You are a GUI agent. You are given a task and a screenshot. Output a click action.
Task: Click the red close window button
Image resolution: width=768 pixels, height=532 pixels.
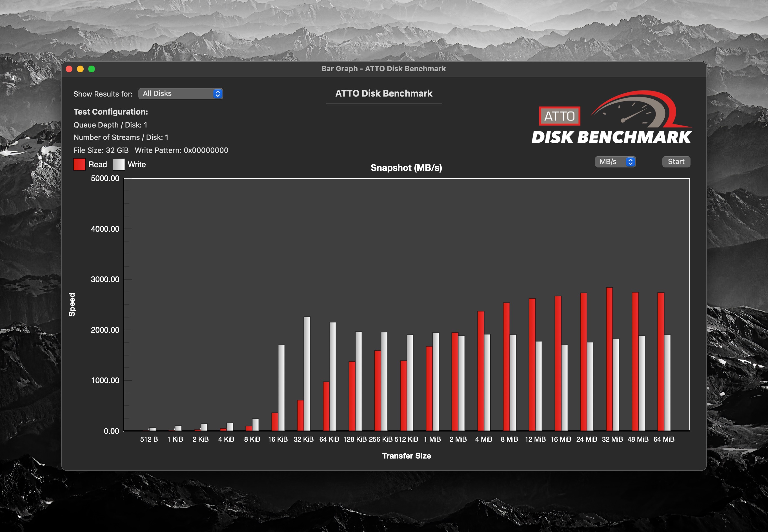coord(69,69)
